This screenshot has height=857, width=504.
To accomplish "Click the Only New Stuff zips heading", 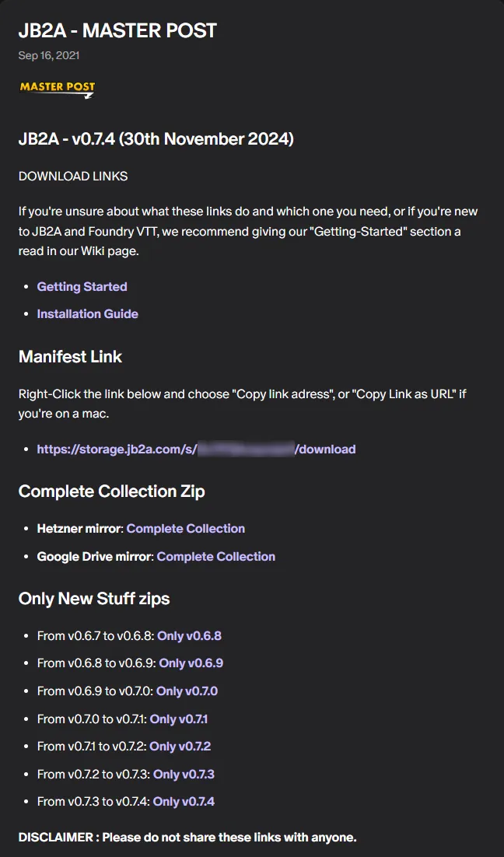I will tap(94, 599).
